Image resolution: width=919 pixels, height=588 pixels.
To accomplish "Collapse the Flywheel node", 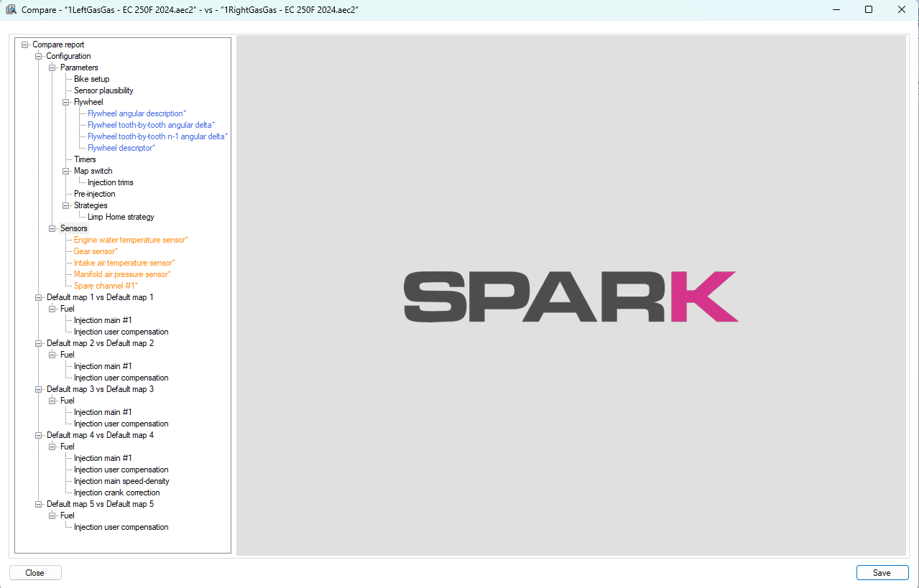I will (x=66, y=102).
